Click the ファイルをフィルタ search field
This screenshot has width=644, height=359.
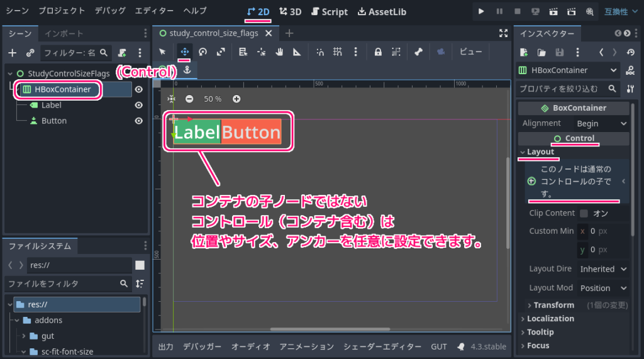click(x=68, y=284)
